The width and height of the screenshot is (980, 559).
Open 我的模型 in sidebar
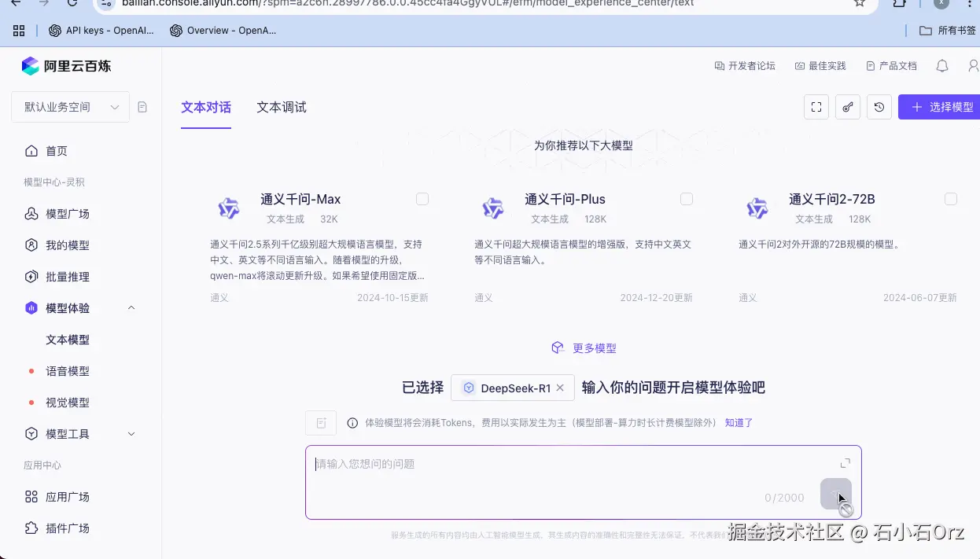68,245
